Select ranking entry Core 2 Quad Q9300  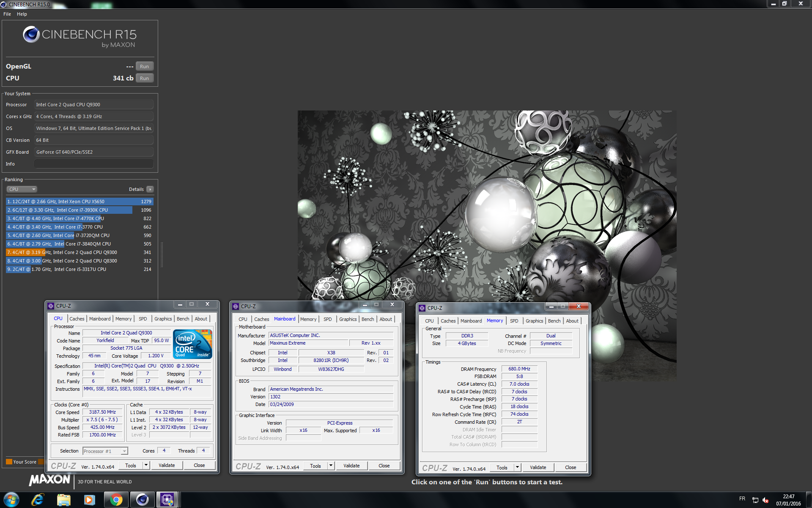(80, 252)
